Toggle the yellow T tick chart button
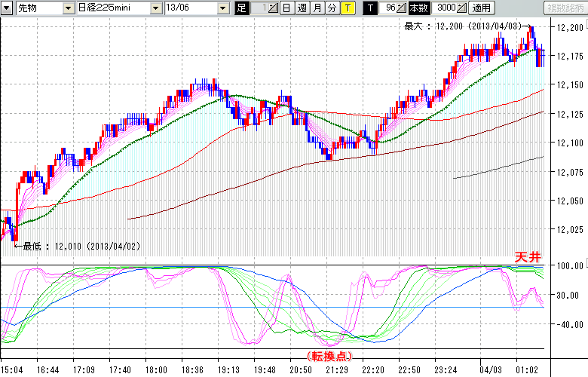 (x=347, y=8)
